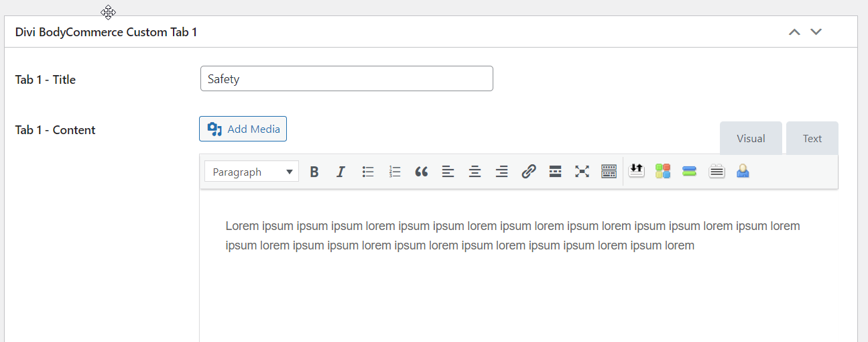
Task: Move the Custom Tab 1 panel down
Action: point(816,32)
